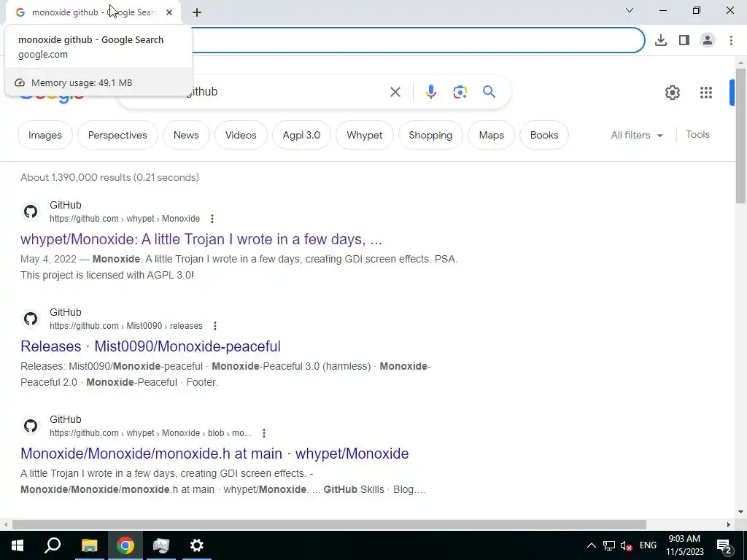
Task: Open search Tools options
Action: (697, 135)
